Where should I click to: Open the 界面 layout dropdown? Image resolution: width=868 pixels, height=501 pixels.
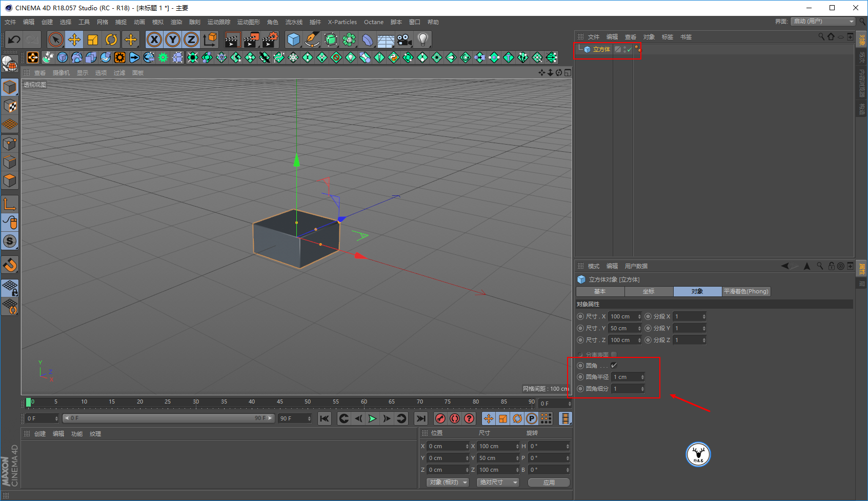pos(823,22)
